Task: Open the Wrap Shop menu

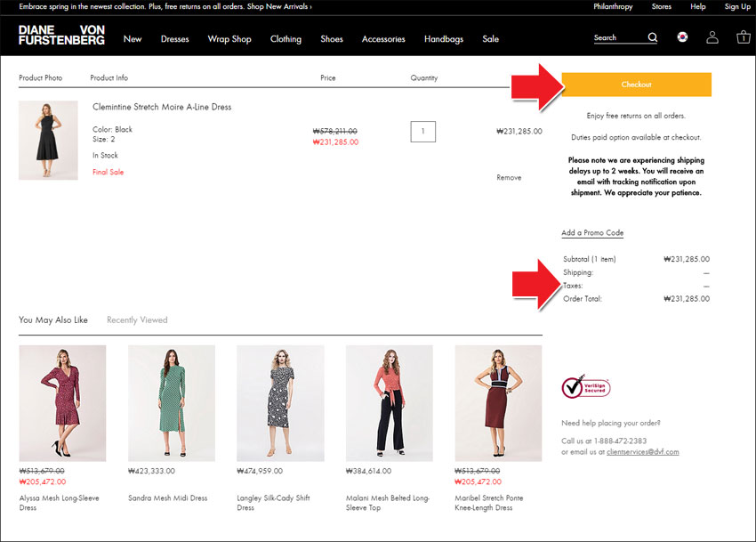Action: point(229,39)
